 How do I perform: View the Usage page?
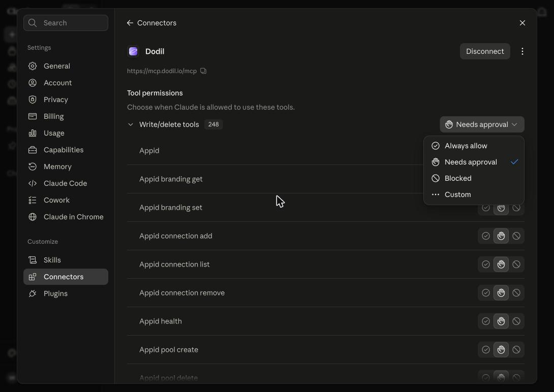pyautogui.click(x=66, y=133)
